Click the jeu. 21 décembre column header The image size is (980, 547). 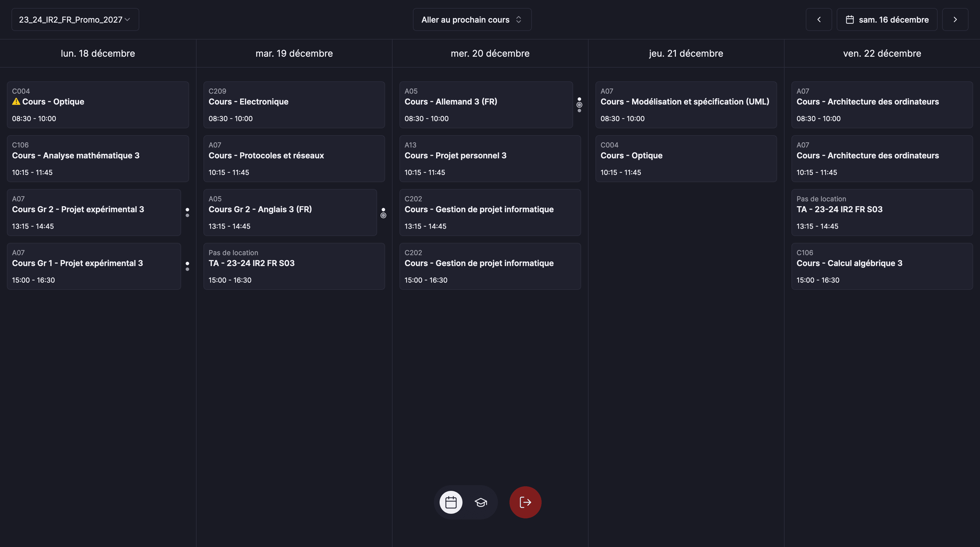pyautogui.click(x=686, y=53)
